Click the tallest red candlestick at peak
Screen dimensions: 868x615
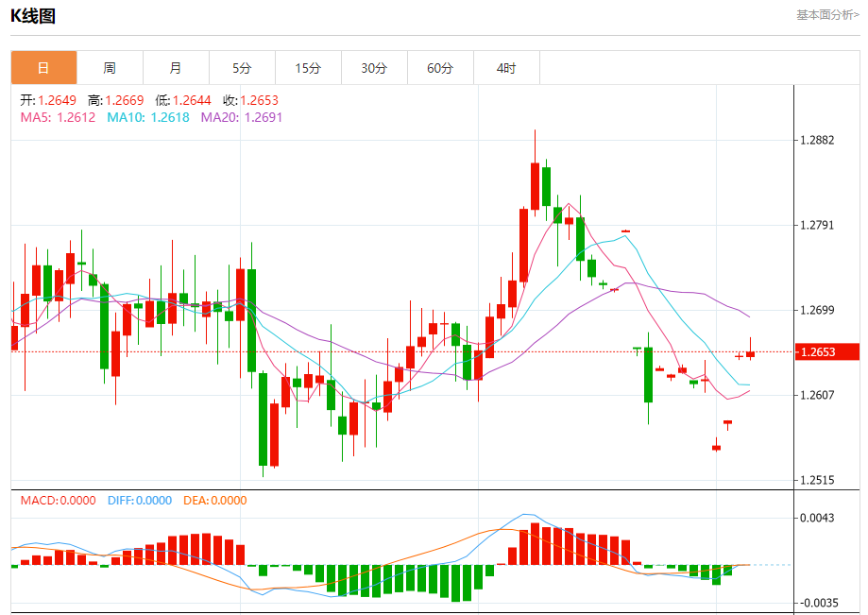pos(535,186)
